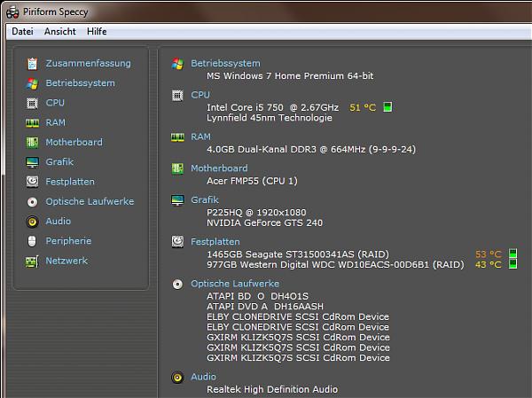Click the Betriebssystem Windows flag icon in sidebar
Image resolution: width=532 pixels, height=398 pixels.
(32, 83)
